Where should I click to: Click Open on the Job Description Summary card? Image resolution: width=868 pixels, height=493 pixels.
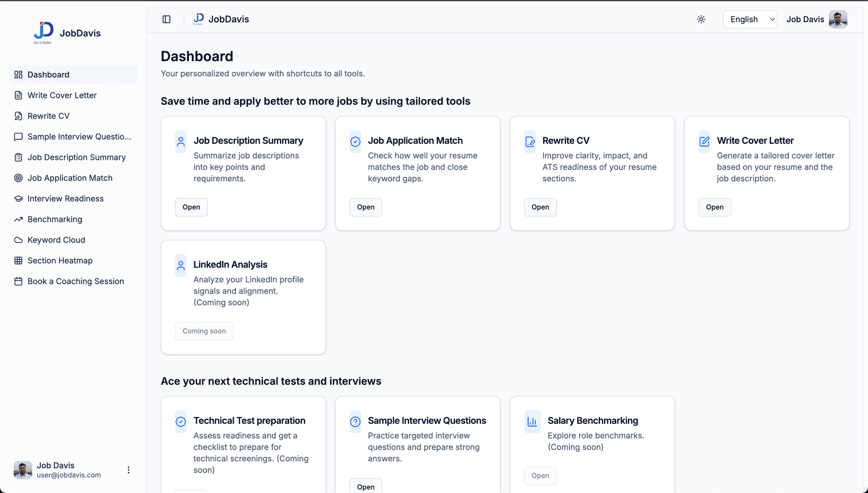point(191,207)
